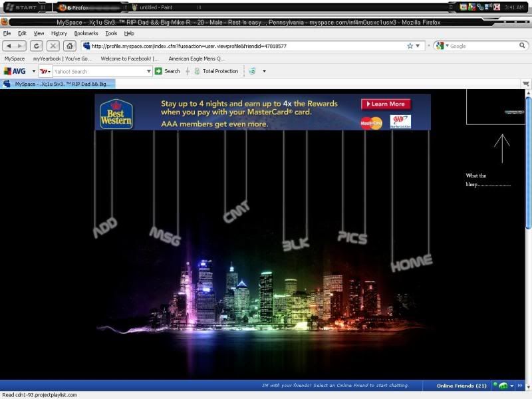Click the AVG toolbar logo
Viewport: 532px width, 399px height.
[15, 71]
